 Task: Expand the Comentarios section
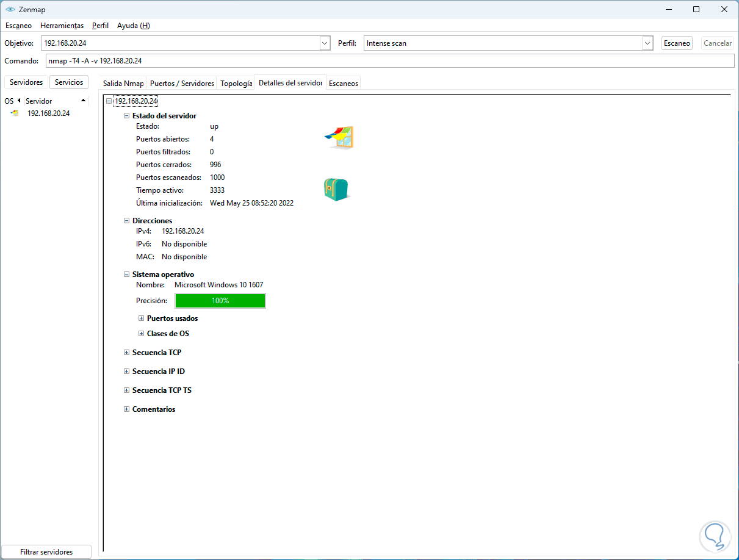pos(127,409)
